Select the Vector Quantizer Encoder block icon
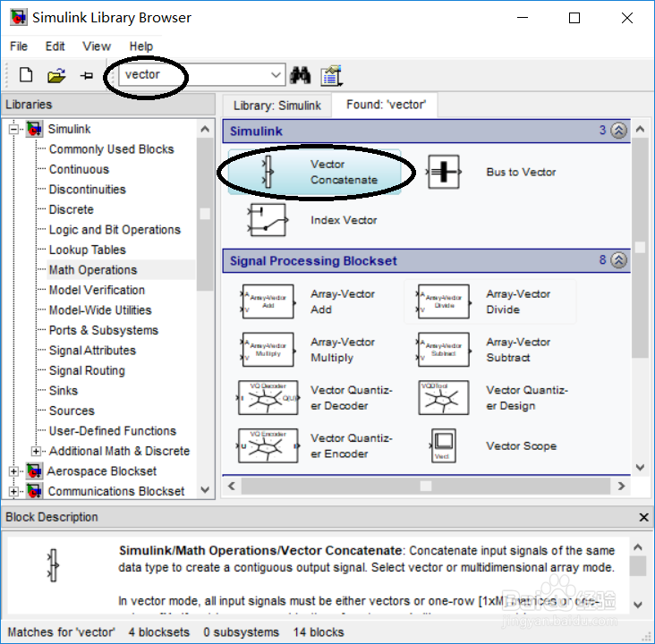The height and width of the screenshot is (644, 655). tap(268, 445)
